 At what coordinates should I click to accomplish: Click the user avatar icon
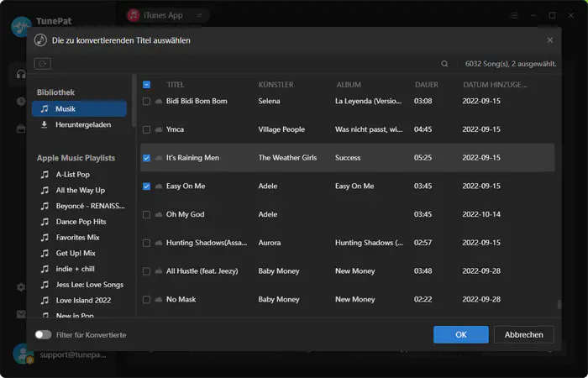pos(24,354)
